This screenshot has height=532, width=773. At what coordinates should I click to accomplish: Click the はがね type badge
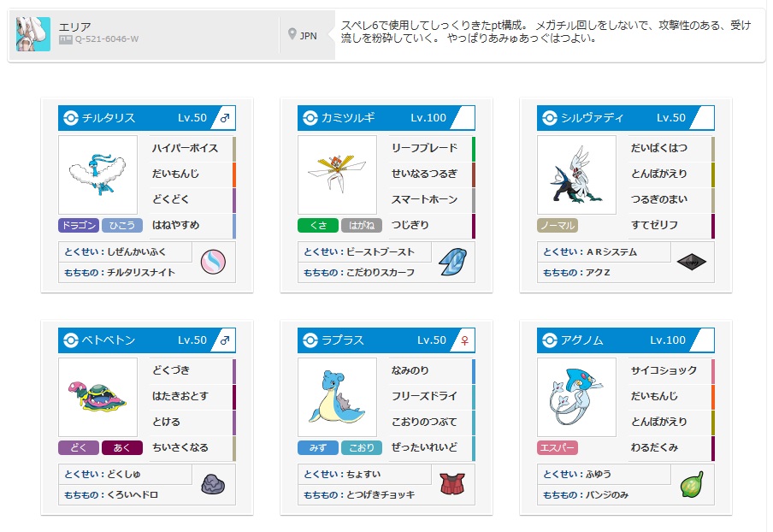[x=362, y=225]
